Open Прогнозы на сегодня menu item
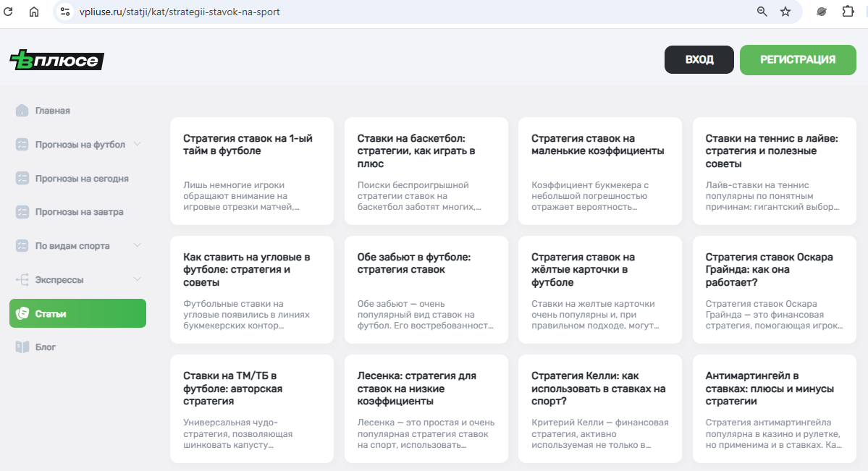 [x=81, y=179]
